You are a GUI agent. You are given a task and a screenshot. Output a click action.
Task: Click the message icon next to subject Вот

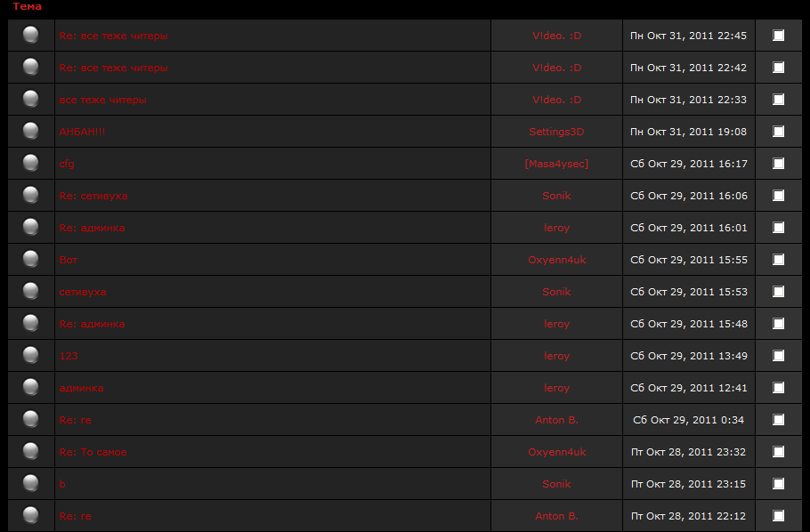(31, 259)
